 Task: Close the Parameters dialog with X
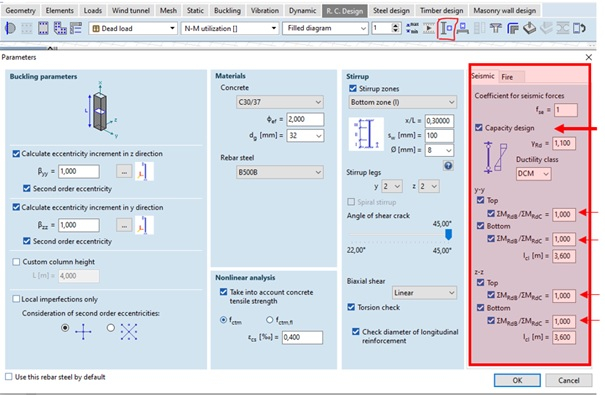click(x=588, y=57)
